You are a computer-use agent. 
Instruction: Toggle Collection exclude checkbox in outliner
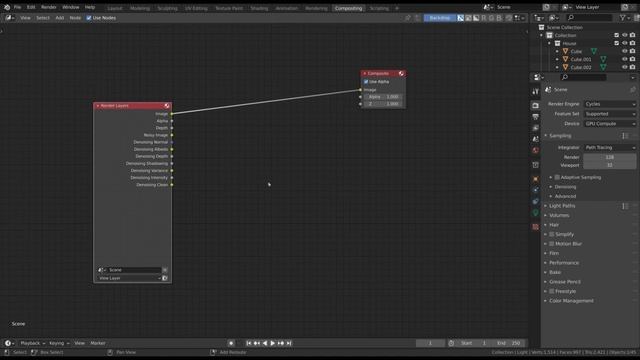click(617, 36)
